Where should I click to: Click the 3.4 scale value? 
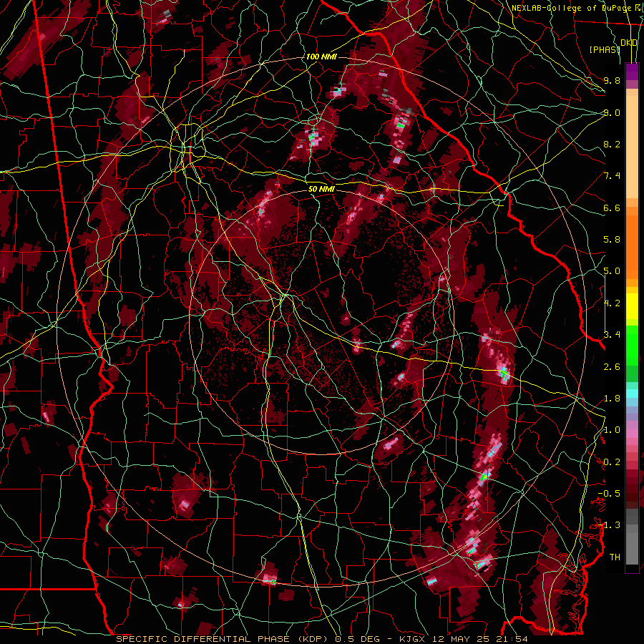point(612,335)
